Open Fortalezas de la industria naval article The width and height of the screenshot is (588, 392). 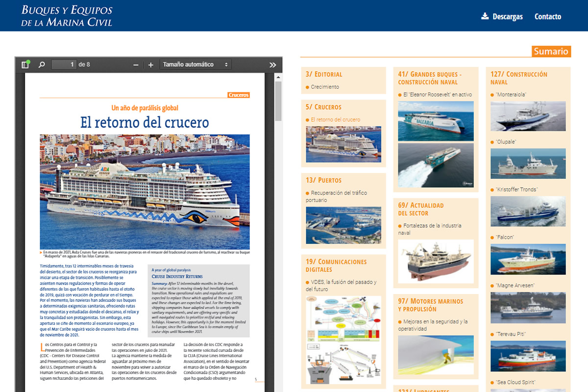[x=430, y=229]
